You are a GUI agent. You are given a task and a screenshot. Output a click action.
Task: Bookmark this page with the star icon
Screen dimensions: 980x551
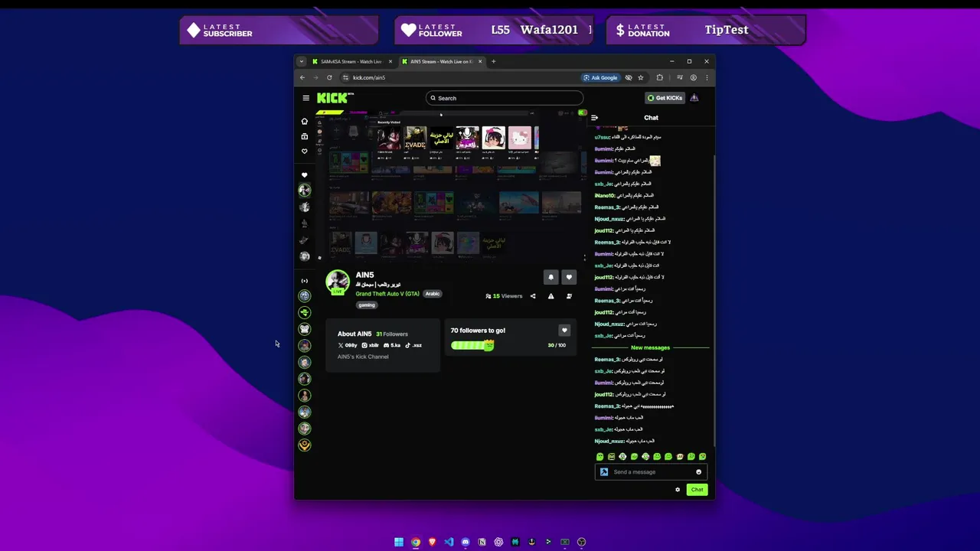(641, 77)
